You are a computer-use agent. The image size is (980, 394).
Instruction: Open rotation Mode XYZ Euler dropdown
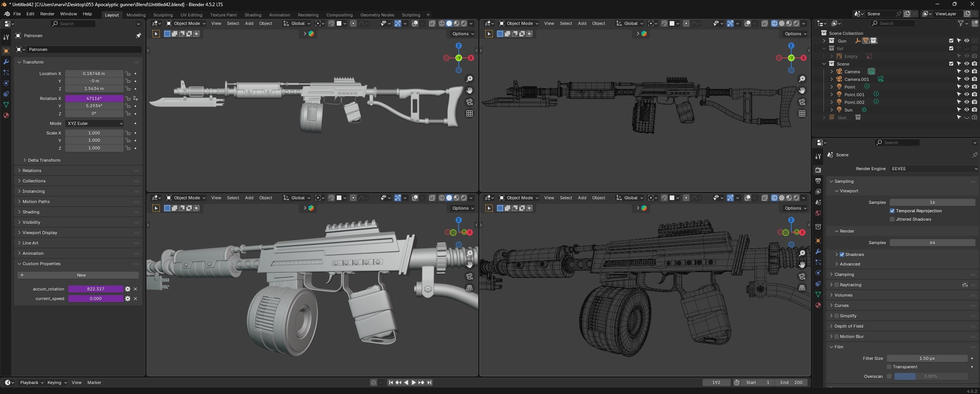pos(94,123)
